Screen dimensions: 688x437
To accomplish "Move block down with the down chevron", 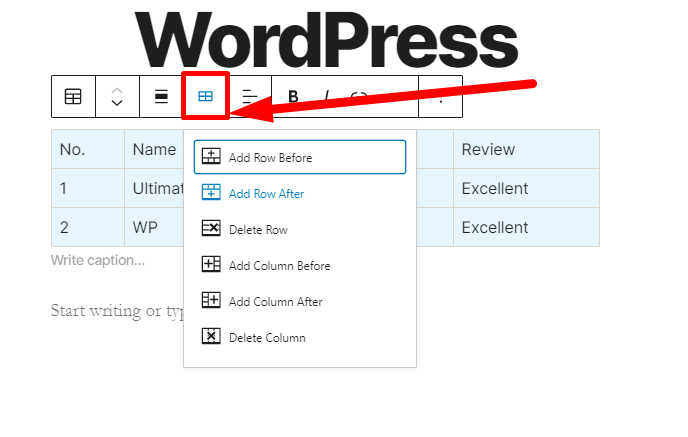I will pyautogui.click(x=117, y=103).
